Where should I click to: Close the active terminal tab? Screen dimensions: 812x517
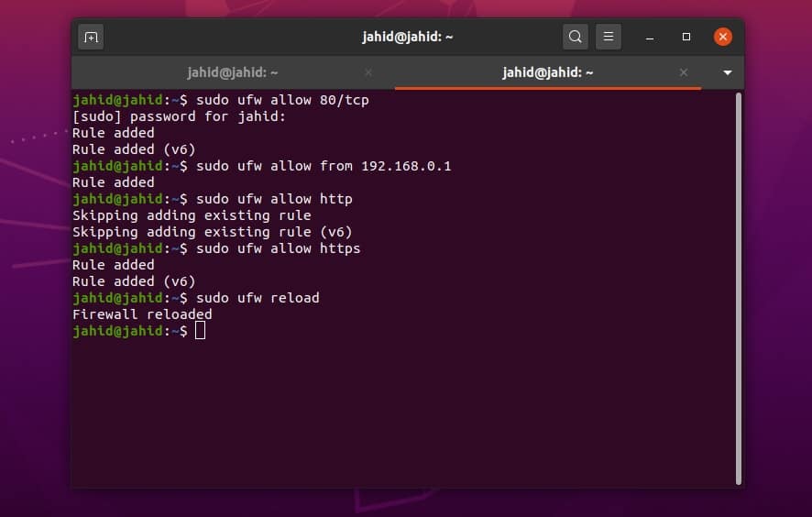[x=684, y=72]
